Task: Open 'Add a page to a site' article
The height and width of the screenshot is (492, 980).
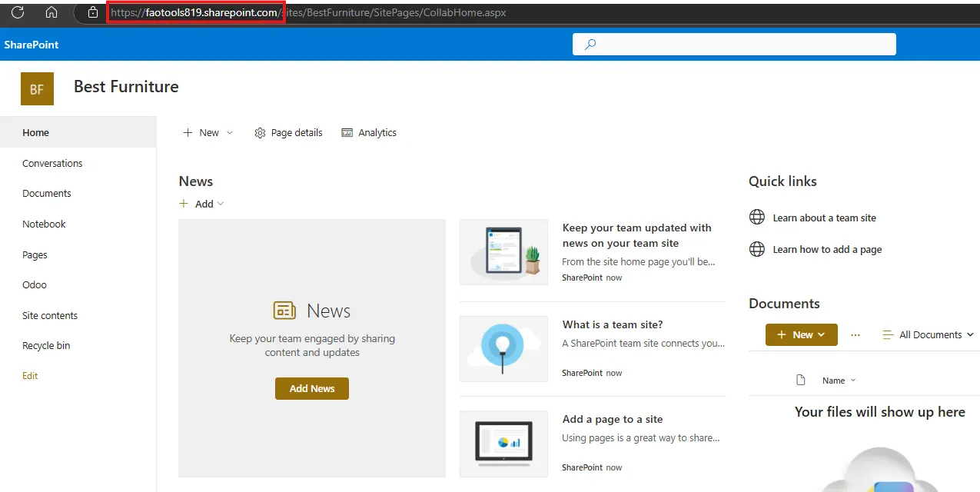Action: pos(613,419)
